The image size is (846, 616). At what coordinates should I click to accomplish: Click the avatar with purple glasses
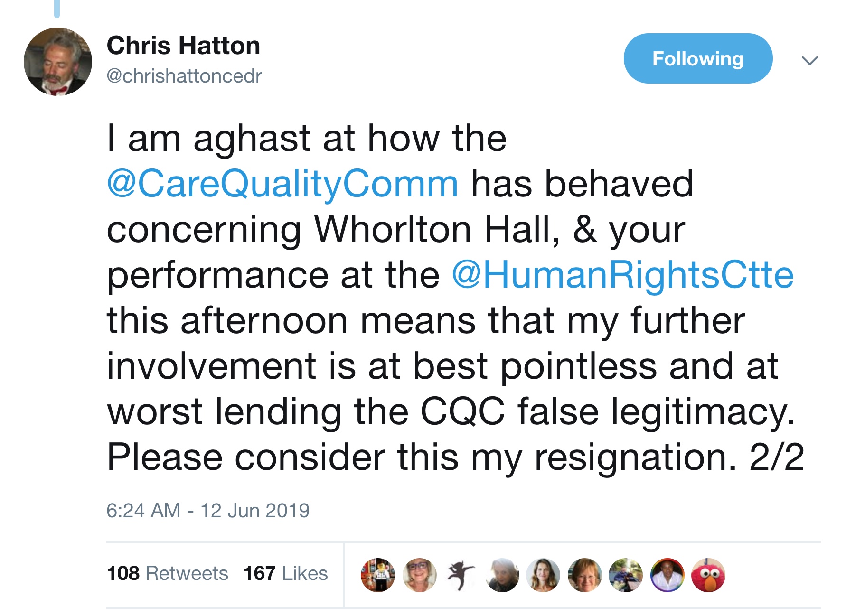pyautogui.click(x=419, y=575)
